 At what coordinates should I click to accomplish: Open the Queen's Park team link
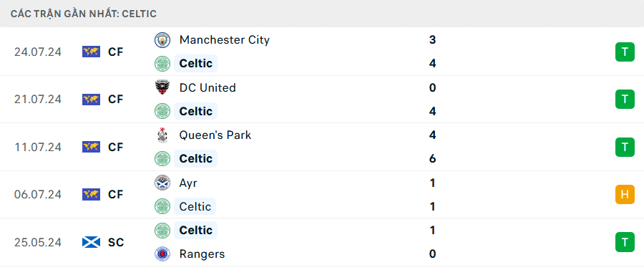coord(215,135)
